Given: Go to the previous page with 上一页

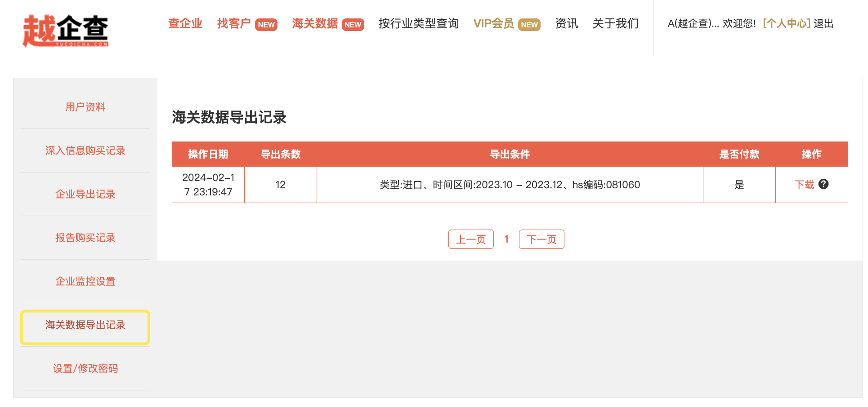Looking at the screenshot, I should coord(471,239).
